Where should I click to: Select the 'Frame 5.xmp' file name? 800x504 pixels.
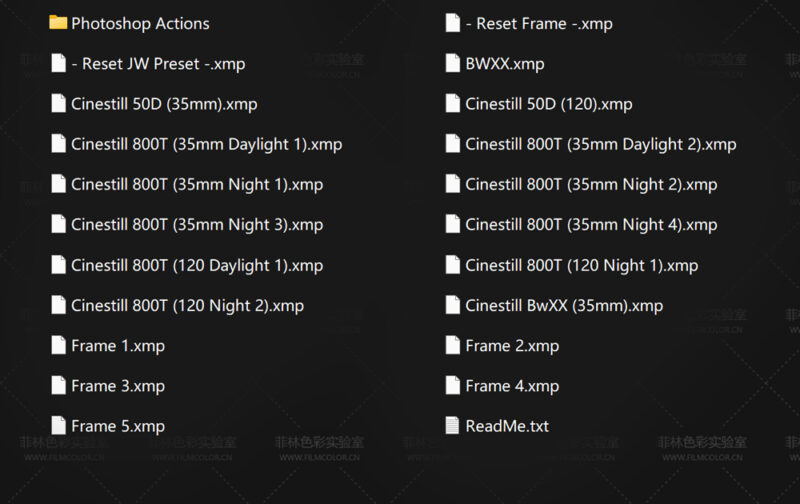tap(118, 427)
